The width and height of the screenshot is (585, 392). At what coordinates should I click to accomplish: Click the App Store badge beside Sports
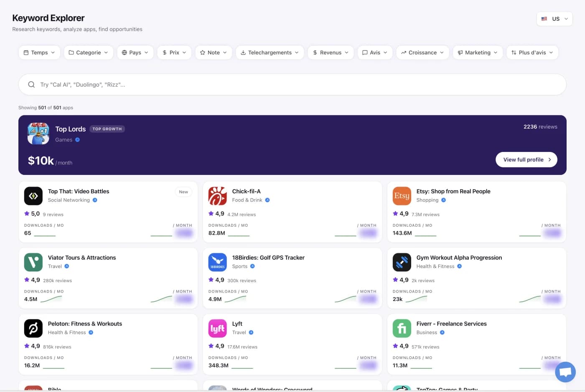pyautogui.click(x=252, y=266)
